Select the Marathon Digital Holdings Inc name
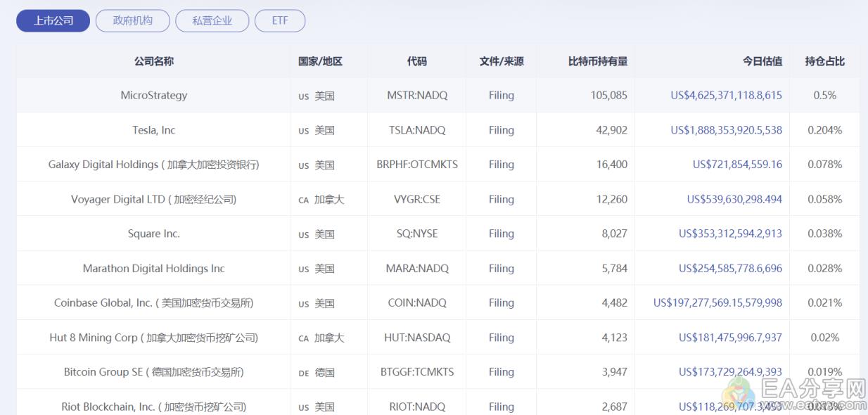Image resolution: width=868 pixels, height=415 pixels. [x=154, y=268]
